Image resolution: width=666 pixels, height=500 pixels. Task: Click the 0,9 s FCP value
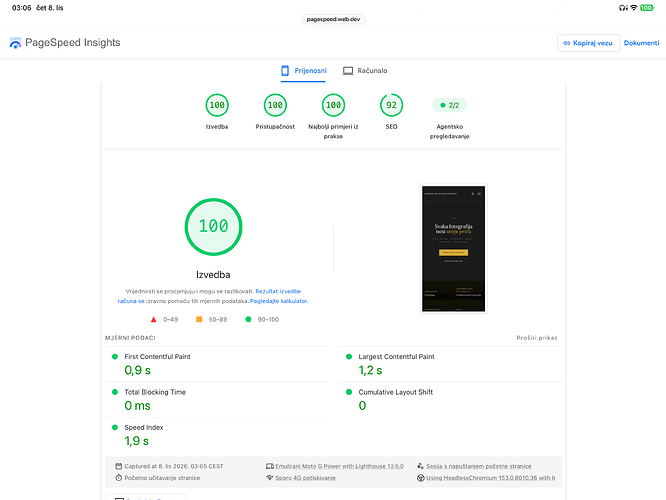click(138, 370)
